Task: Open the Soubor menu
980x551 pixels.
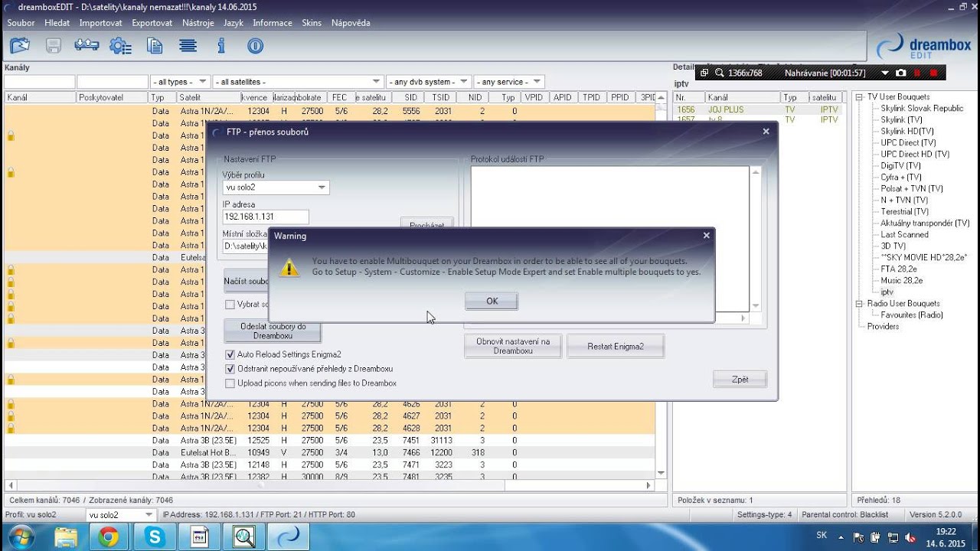Action: pyautogui.click(x=21, y=23)
